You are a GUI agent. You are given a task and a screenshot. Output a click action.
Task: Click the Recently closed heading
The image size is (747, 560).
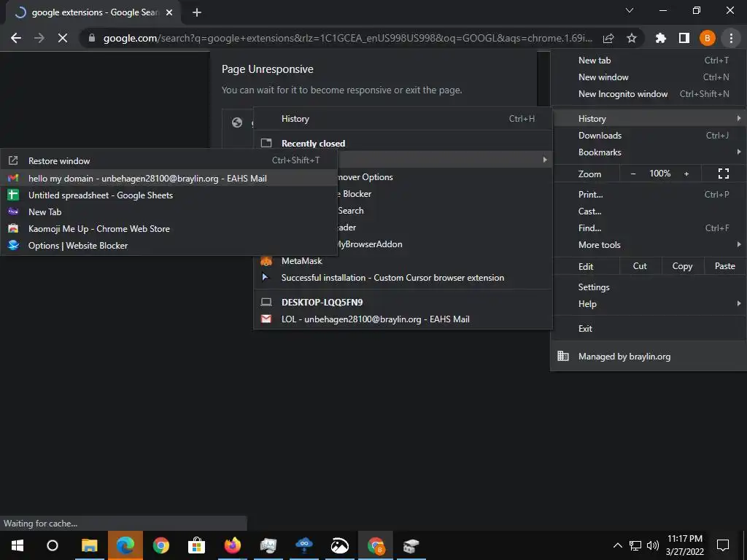click(313, 144)
